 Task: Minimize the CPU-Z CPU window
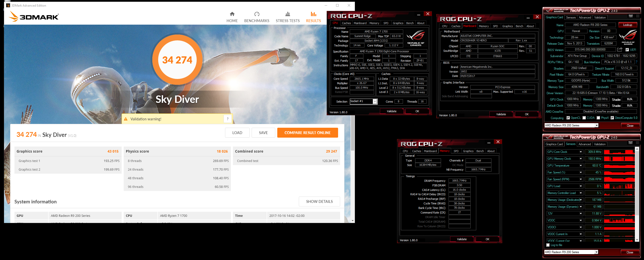(x=419, y=14)
